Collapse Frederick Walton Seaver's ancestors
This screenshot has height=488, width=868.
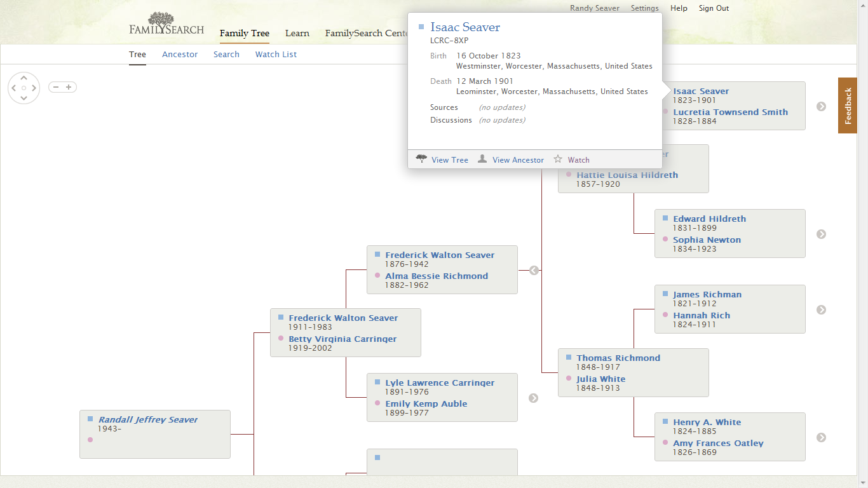coord(533,270)
